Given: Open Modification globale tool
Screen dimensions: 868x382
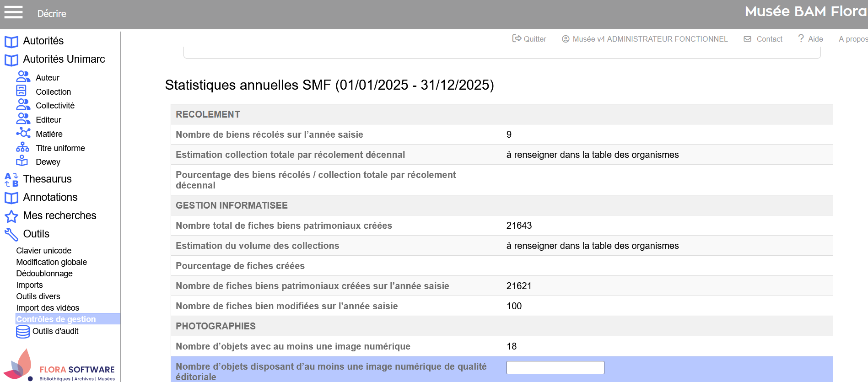Looking at the screenshot, I should coord(51,262).
